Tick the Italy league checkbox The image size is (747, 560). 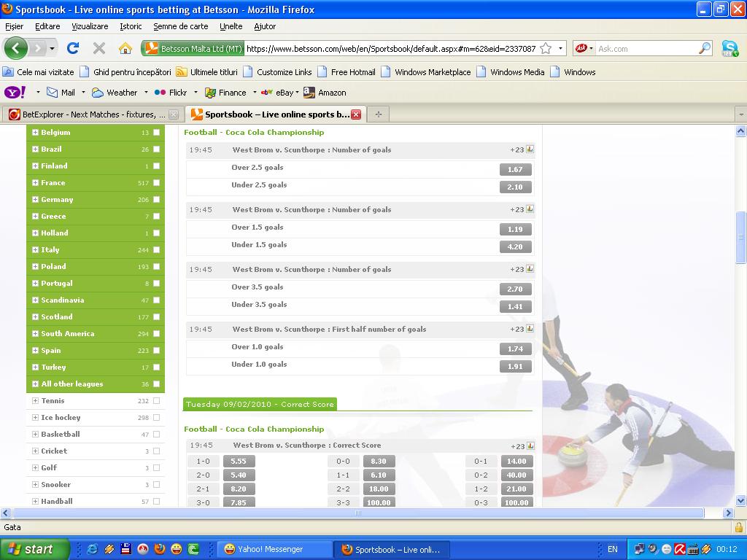(156, 250)
